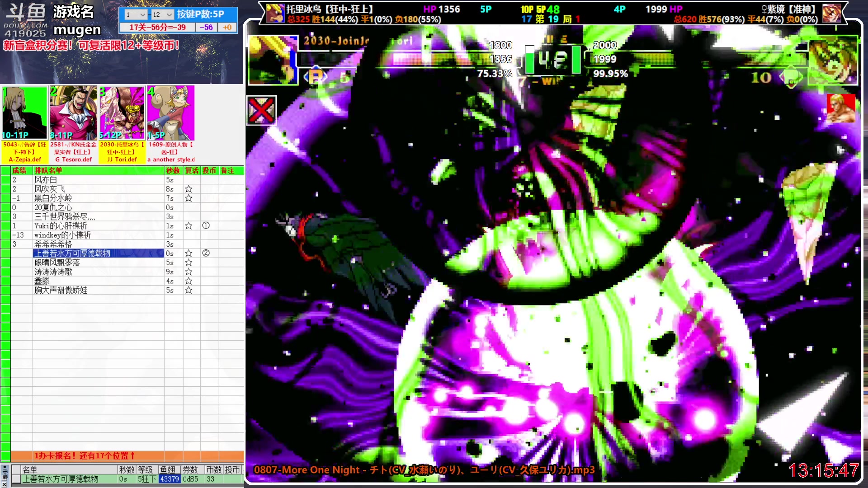Click the green vertical gauge left of timer
Image resolution: width=868 pixels, height=488 pixels.
529,59
